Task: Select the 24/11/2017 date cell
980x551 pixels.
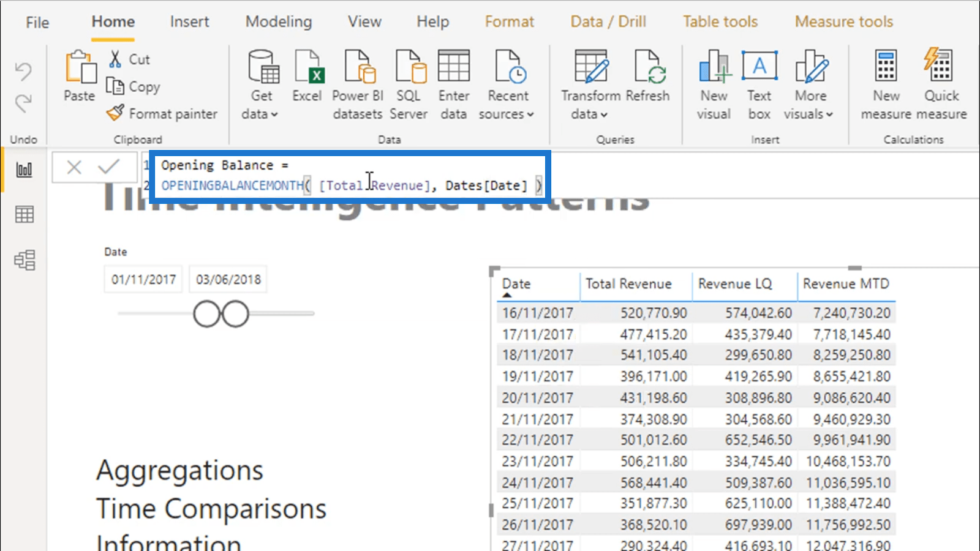Action: click(538, 483)
